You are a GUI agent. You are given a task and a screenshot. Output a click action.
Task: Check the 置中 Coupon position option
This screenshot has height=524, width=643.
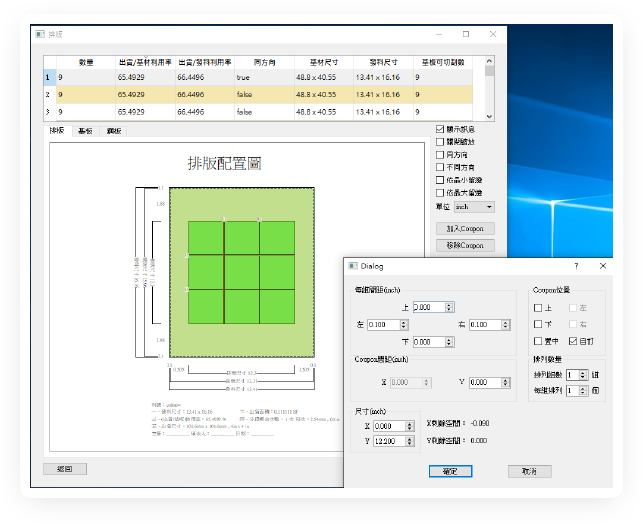pyautogui.click(x=538, y=342)
